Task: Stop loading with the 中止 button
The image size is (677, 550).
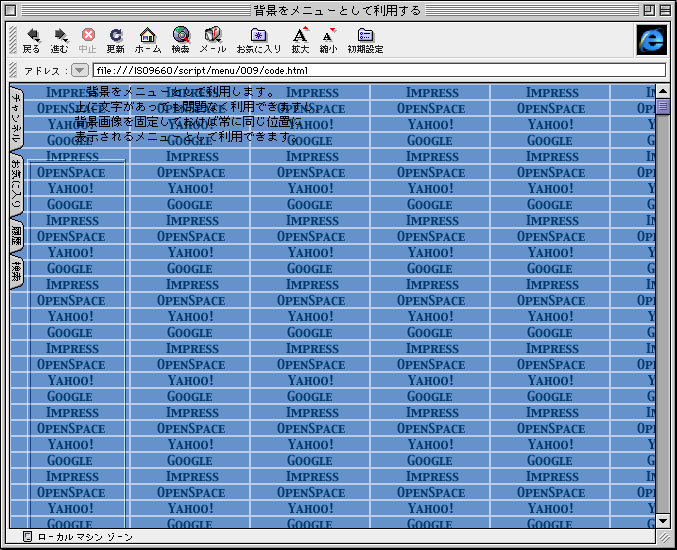Action: (88, 41)
